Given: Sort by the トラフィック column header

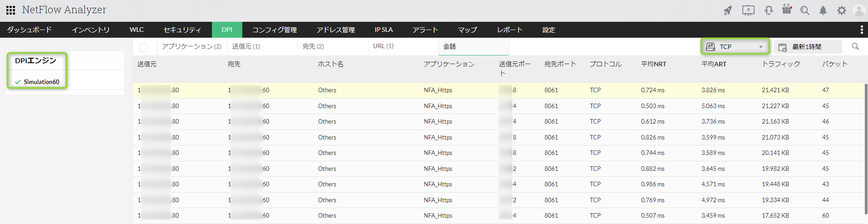Looking at the screenshot, I should tap(781, 64).
